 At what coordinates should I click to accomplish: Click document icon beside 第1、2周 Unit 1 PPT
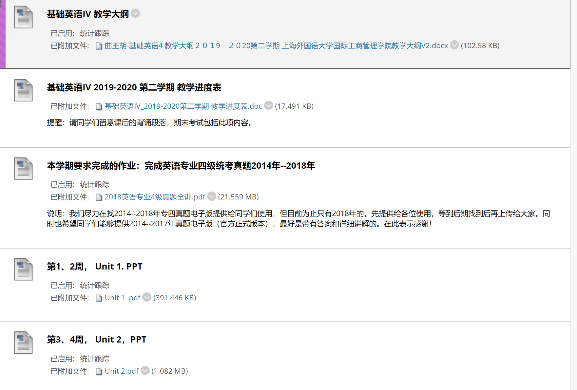pyautogui.click(x=23, y=269)
